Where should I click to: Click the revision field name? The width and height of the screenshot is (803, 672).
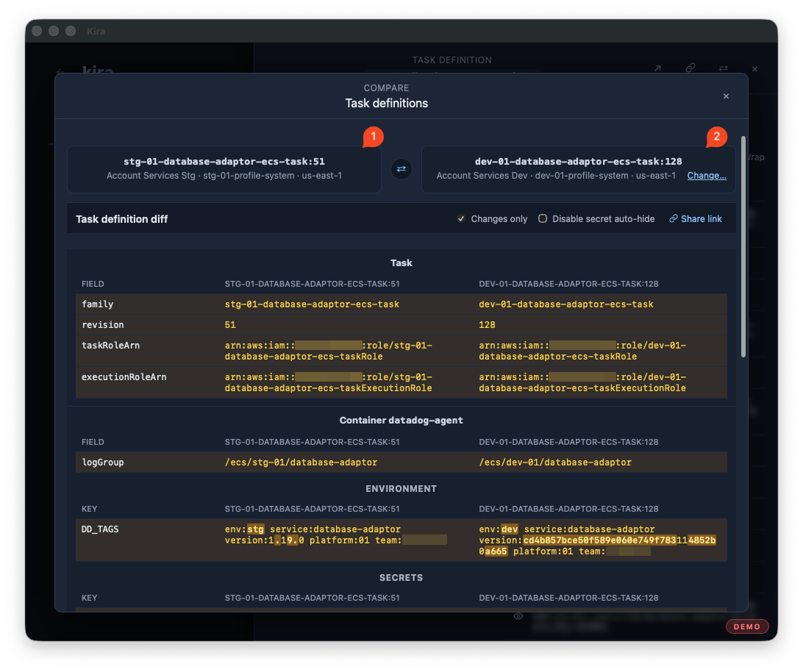click(x=102, y=325)
